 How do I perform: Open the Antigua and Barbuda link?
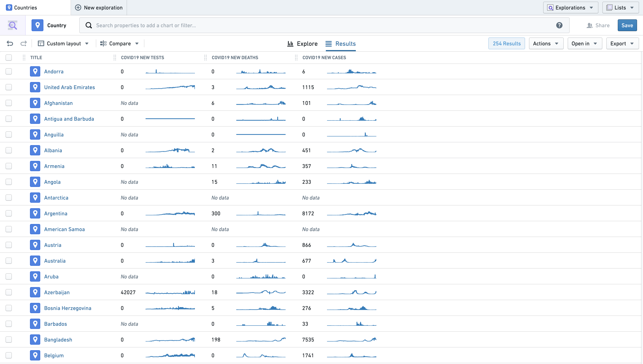(69, 119)
